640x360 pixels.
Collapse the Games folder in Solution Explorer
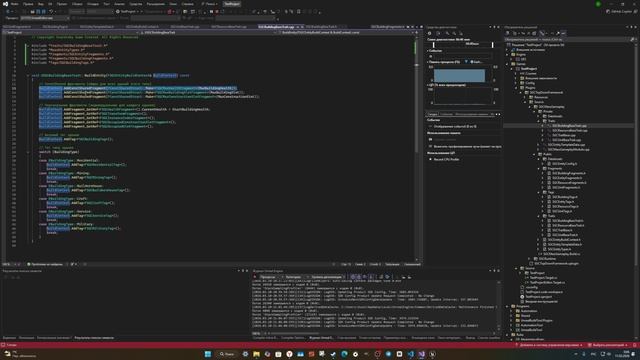pos(508,64)
